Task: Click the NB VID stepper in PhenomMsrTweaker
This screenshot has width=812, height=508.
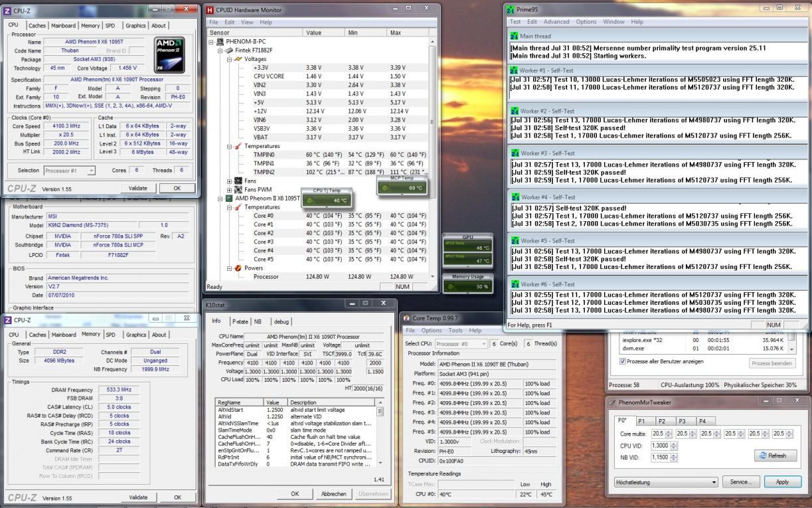Action: click(x=674, y=458)
